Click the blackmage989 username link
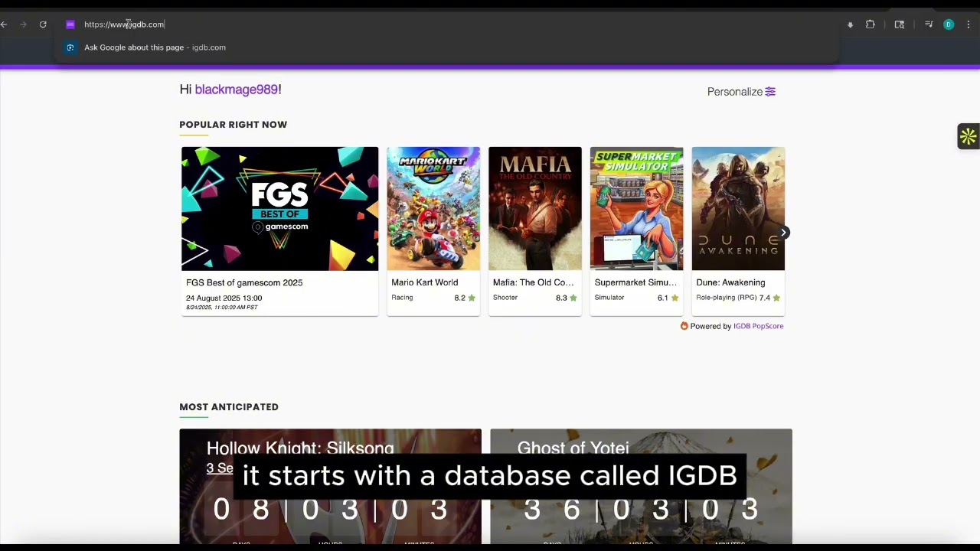980x551 pixels. [236, 90]
